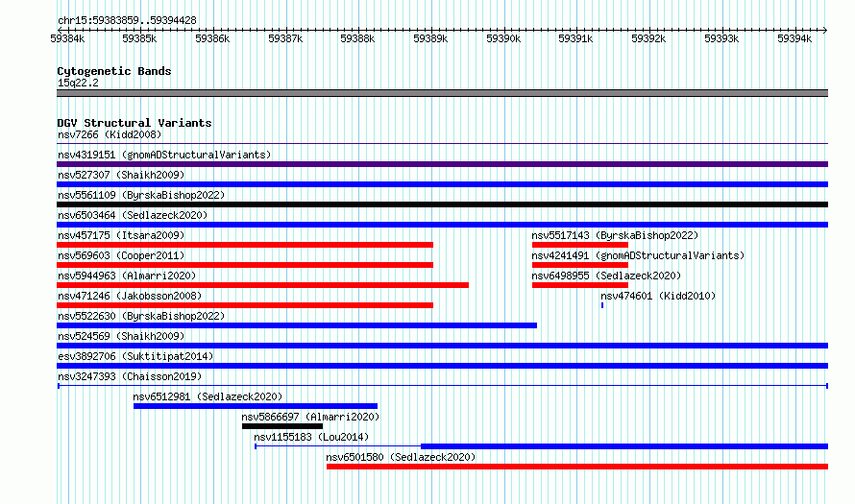855x504 pixels.
Task: Open nsv5866697 (Almarri2020) label
Action: (310, 417)
